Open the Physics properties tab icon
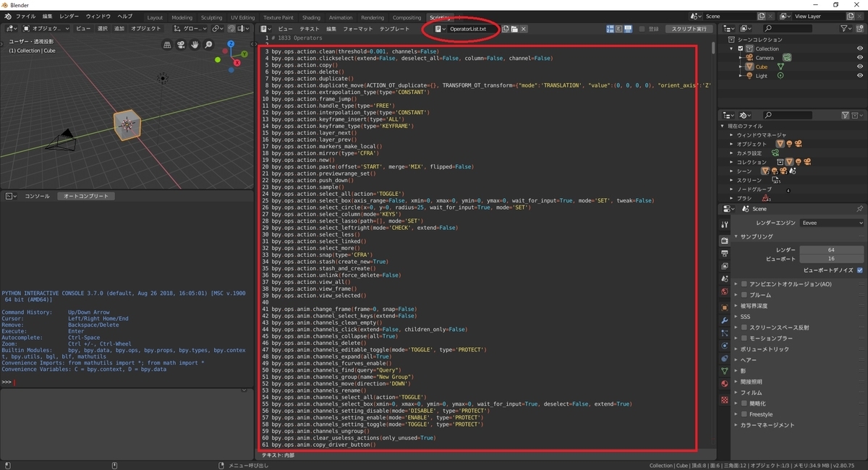The width and height of the screenshot is (868, 470). [x=725, y=346]
